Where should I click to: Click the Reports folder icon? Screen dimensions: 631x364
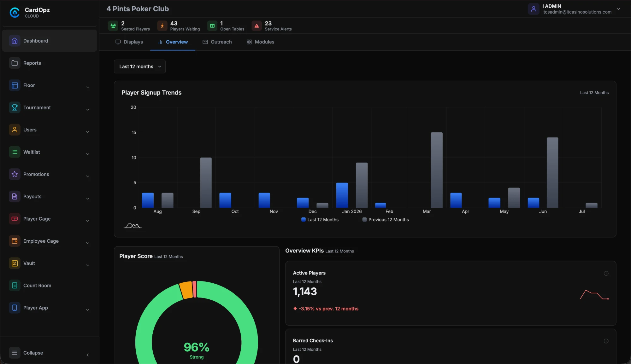(x=15, y=63)
